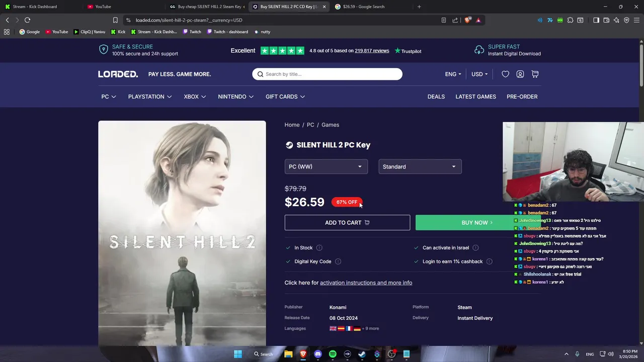Open the Standard edition dropdown
The width and height of the screenshot is (644, 362).
420,166
